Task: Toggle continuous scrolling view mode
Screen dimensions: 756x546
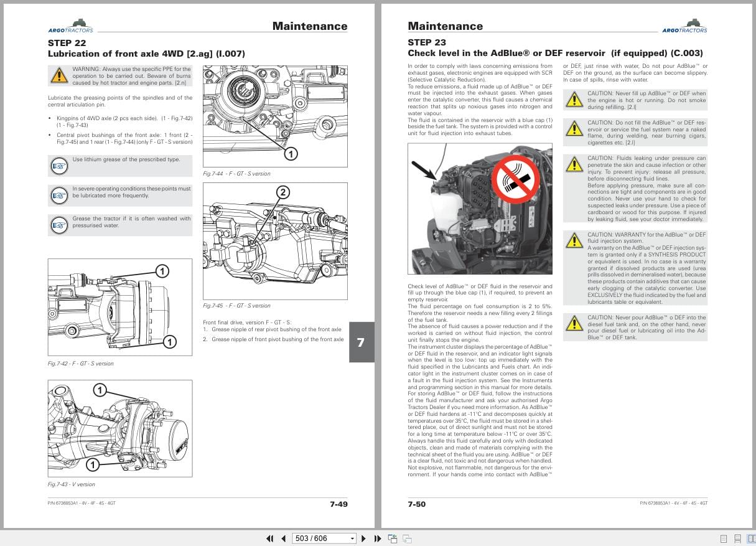Action: (738, 538)
